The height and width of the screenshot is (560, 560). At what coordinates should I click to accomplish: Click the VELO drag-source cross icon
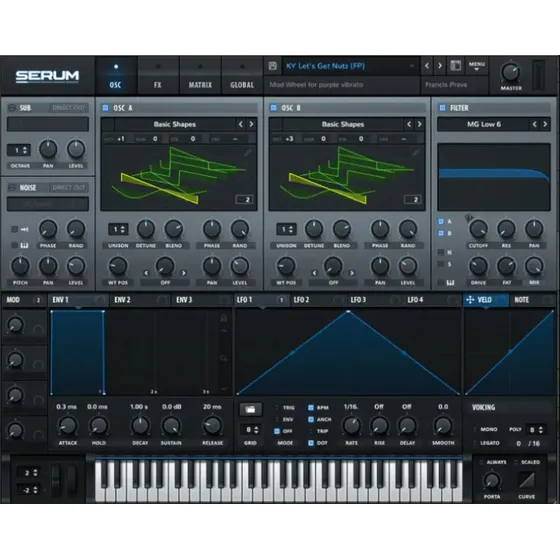click(x=470, y=300)
